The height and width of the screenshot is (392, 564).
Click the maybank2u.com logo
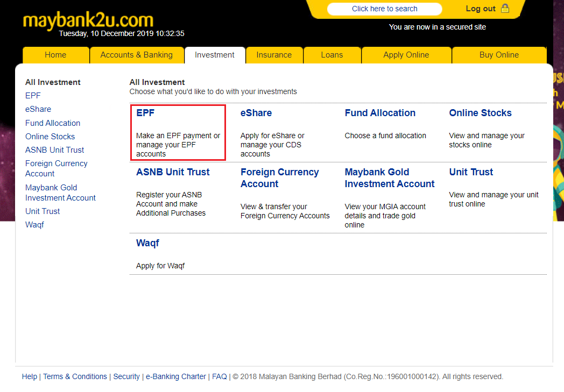click(x=88, y=20)
